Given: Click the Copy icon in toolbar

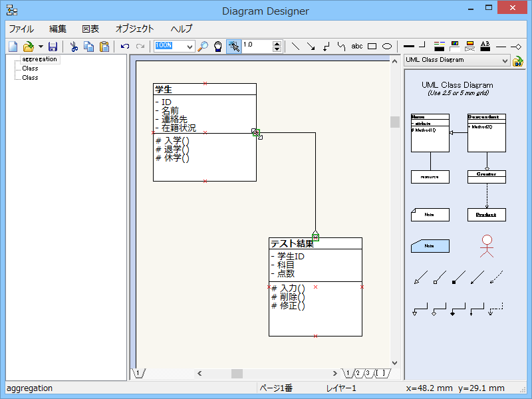Looking at the screenshot, I should click(89, 47).
